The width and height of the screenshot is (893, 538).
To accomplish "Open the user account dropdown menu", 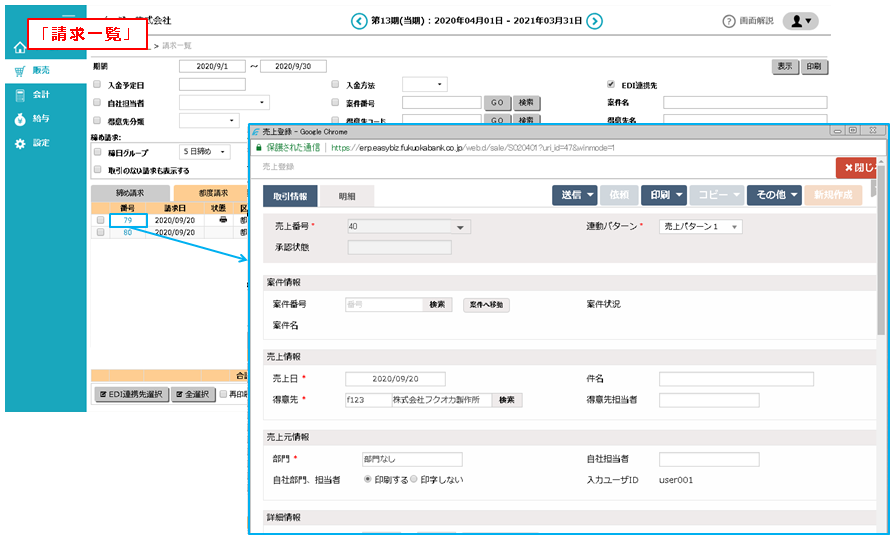I will coord(799,21).
